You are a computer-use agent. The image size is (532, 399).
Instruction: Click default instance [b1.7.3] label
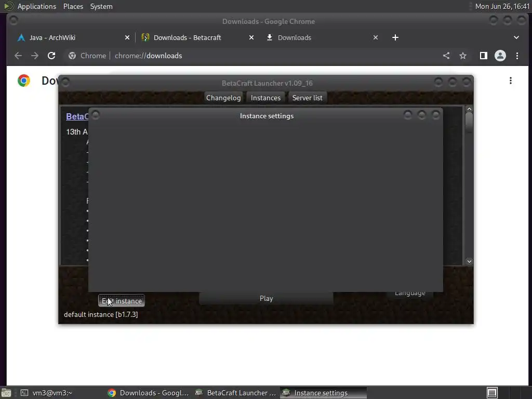click(x=101, y=314)
